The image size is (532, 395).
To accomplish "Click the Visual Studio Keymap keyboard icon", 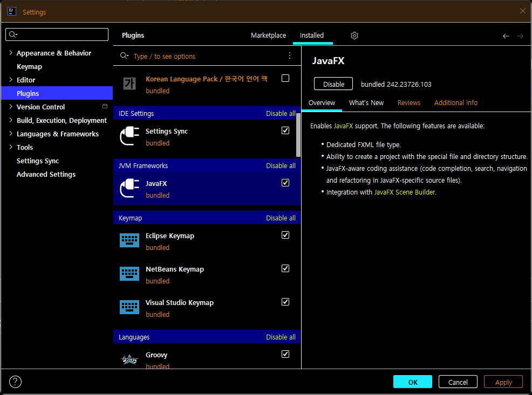I will [129, 307].
